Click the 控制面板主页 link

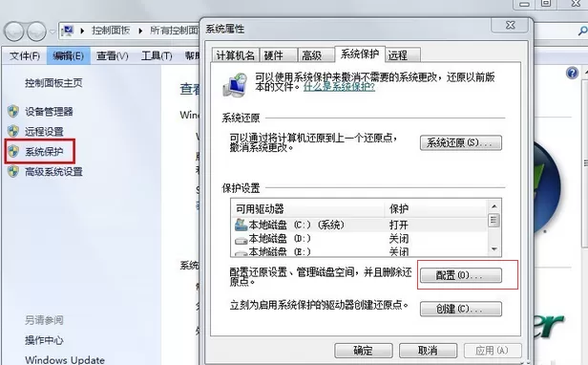point(53,83)
